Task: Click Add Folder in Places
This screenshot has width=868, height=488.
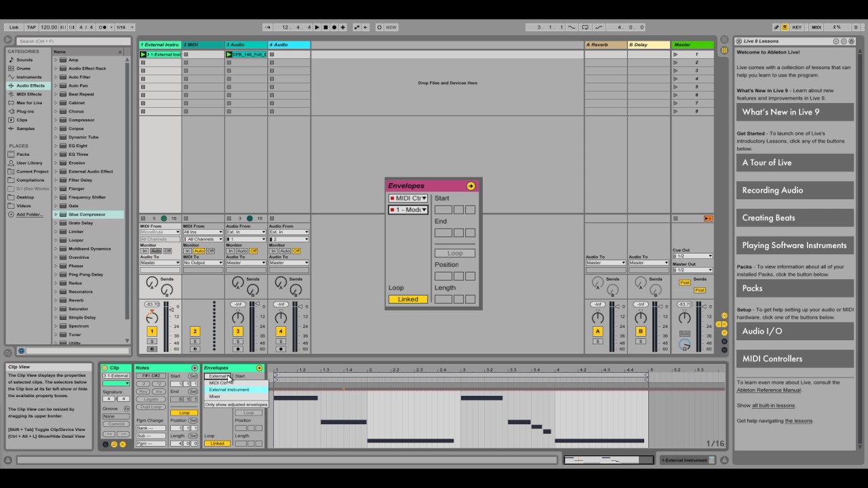Action: pyautogui.click(x=29, y=214)
